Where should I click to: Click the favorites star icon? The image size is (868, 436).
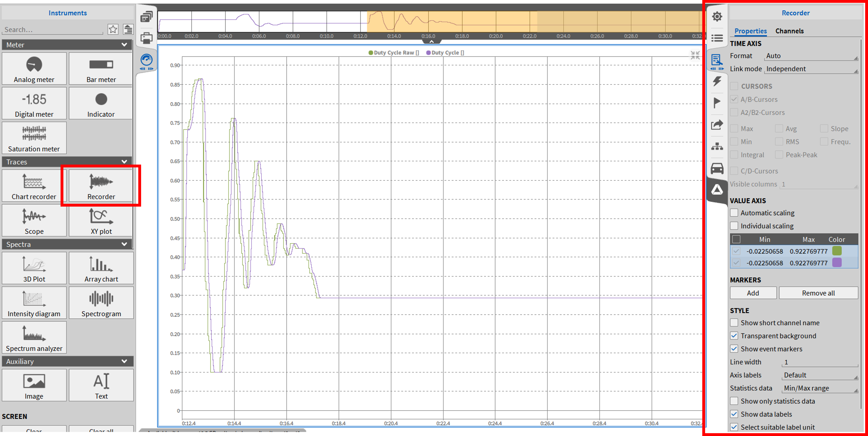tap(113, 29)
